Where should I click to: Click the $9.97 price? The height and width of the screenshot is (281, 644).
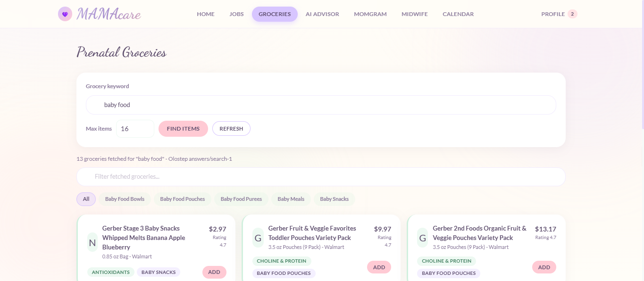pyautogui.click(x=383, y=229)
